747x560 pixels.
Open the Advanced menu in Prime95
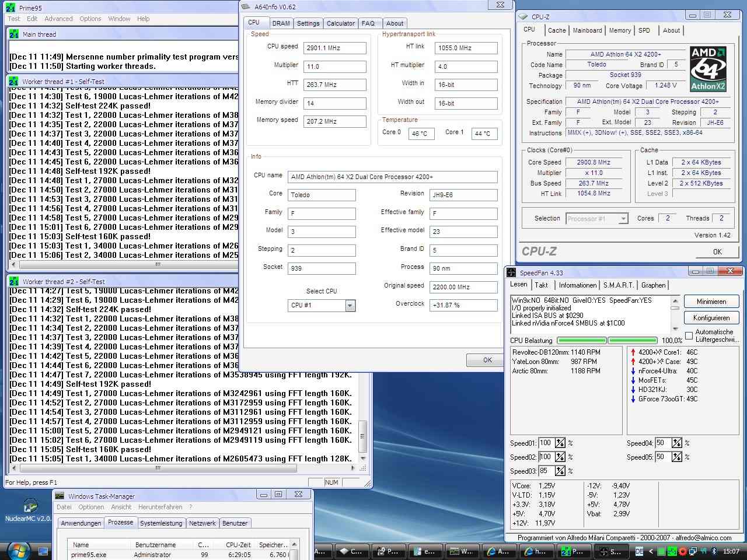[58, 19]
